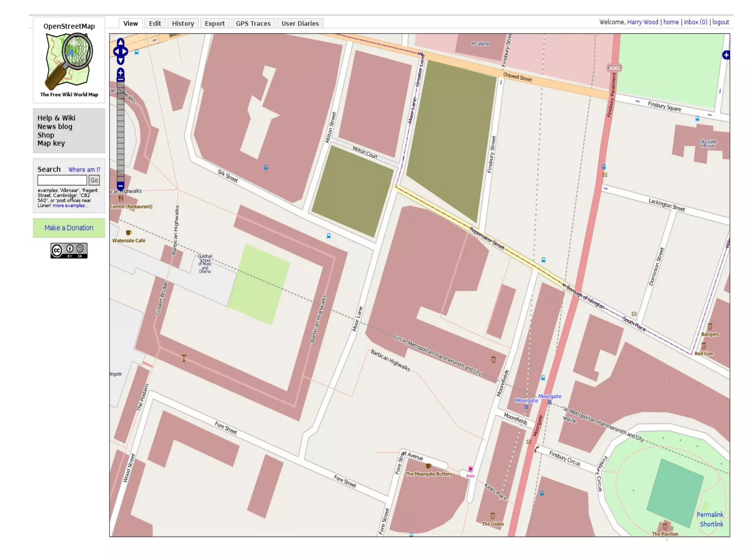The height and width of the screenshot is (560, 747).
Task: Click the zoom slider track
Action: 120,131
